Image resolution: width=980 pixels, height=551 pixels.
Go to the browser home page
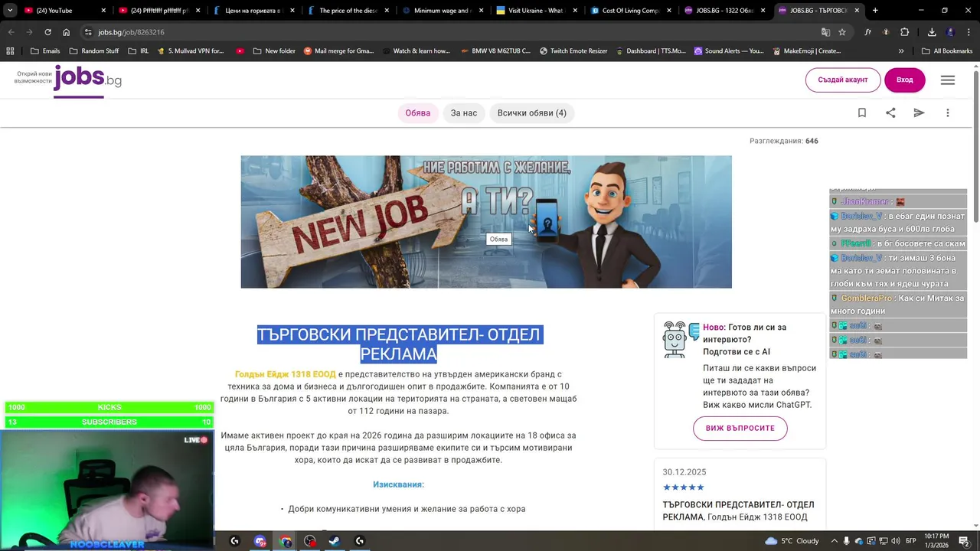pos(66,32)
